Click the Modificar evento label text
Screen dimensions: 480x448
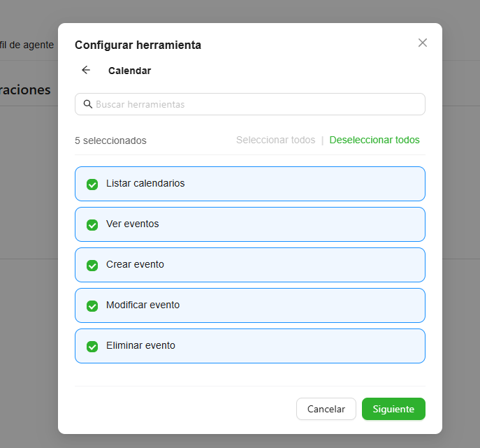143,305
